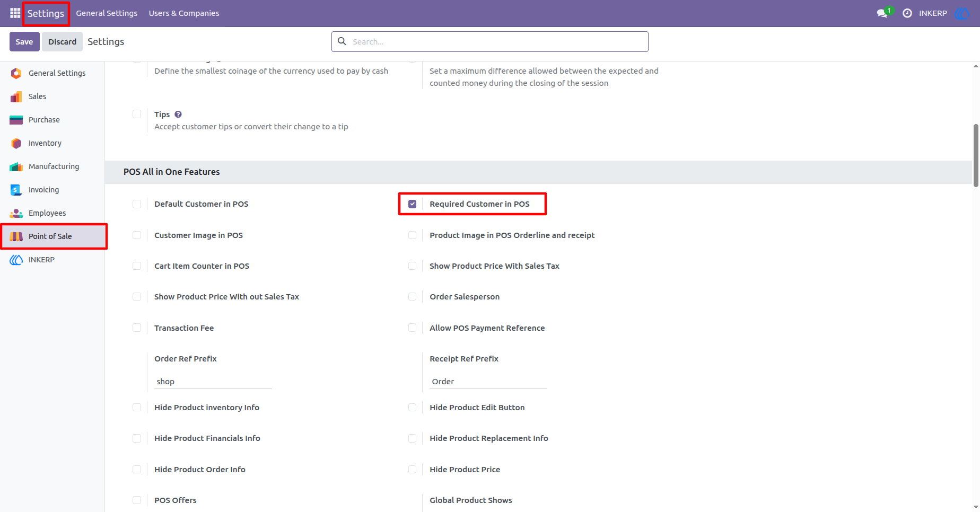Screen dimensions: 980x512
Task: Enable the Tips checkbox
Action: [x=137, y=114]
